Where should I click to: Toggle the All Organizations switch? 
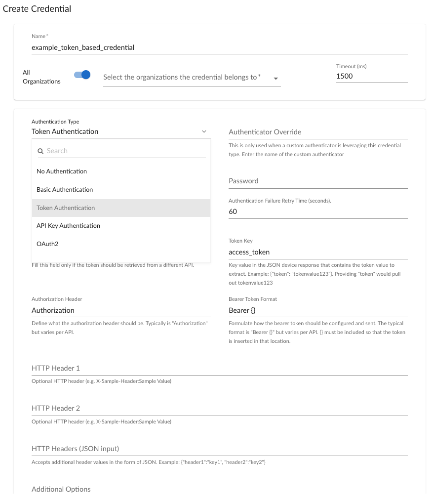(x=82, y=75)
